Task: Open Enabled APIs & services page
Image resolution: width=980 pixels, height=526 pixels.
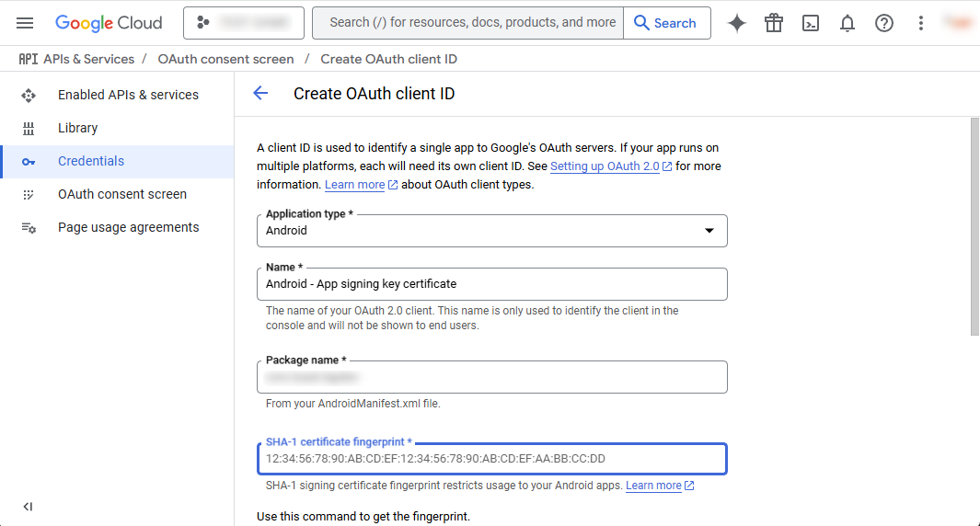Action: coord(118,95)
